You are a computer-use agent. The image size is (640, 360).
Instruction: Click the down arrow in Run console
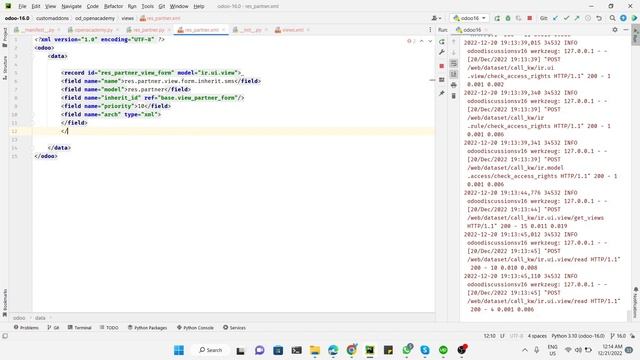point(453,52)
